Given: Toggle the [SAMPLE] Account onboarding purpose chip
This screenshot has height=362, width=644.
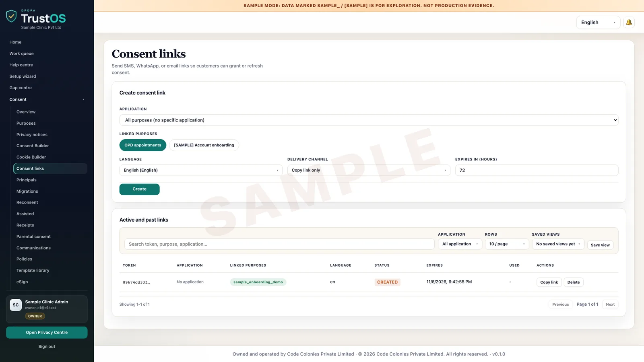Looking at the screenshot, I should click(x=204, y=145).
